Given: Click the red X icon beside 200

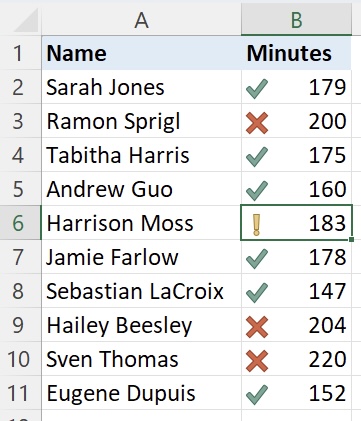Looking at the screenshot, I should tap(257, 123).
